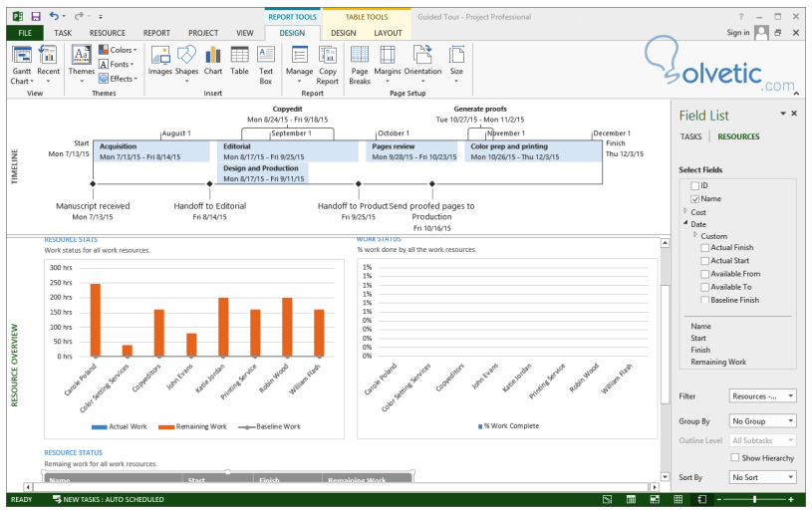Switch to the RESOURCE ribbon tab
812x511 pixels.
[x=108, y=33]
